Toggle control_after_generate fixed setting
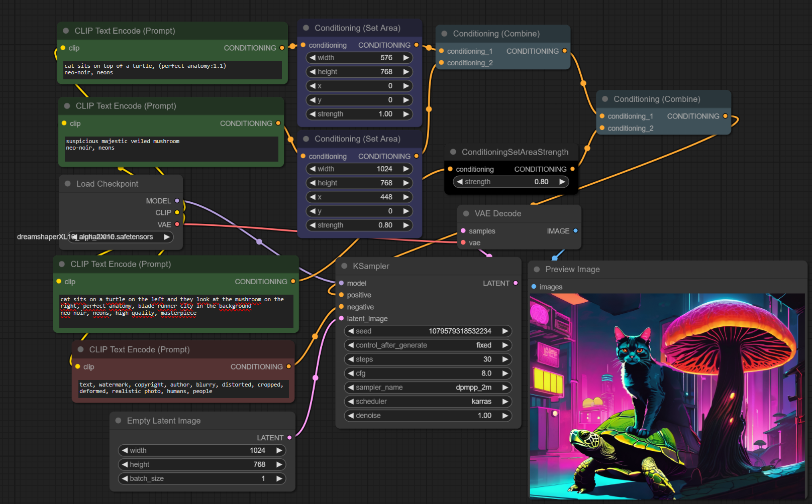 pos(428,345)
